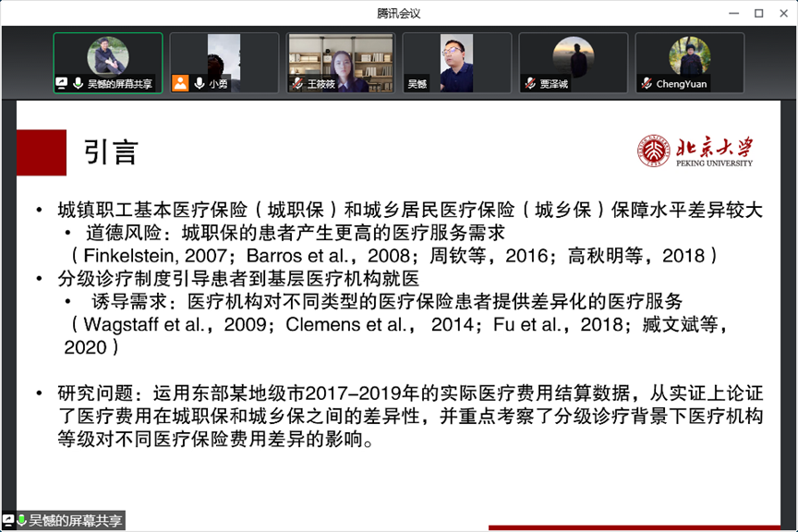
Task: Click the Peking University logo on slide
Action: click(x=695, y=151)
